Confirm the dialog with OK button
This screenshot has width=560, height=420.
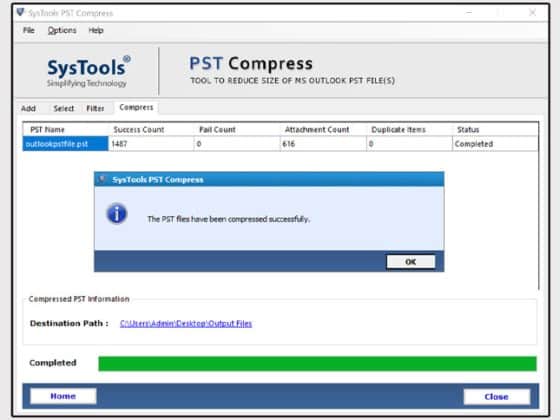pos(411,262)
